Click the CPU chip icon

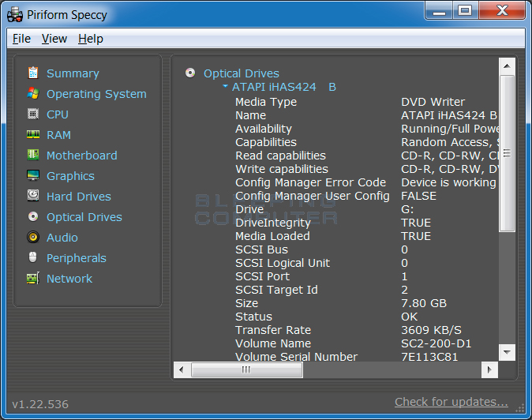tap(33, 114)
